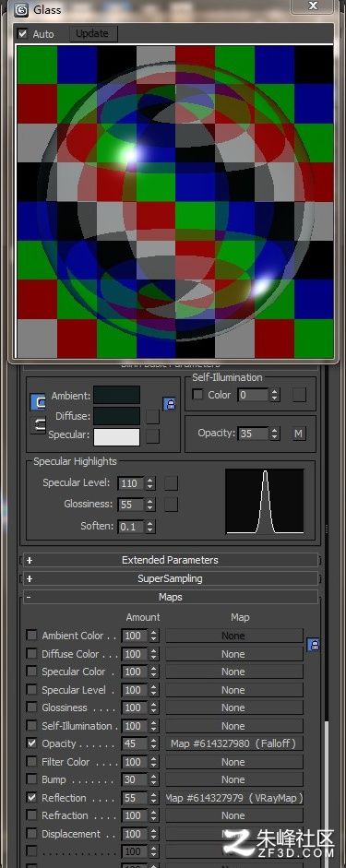
Task: Click the maps lock icon beside Ambient Color
Action: 314,645
